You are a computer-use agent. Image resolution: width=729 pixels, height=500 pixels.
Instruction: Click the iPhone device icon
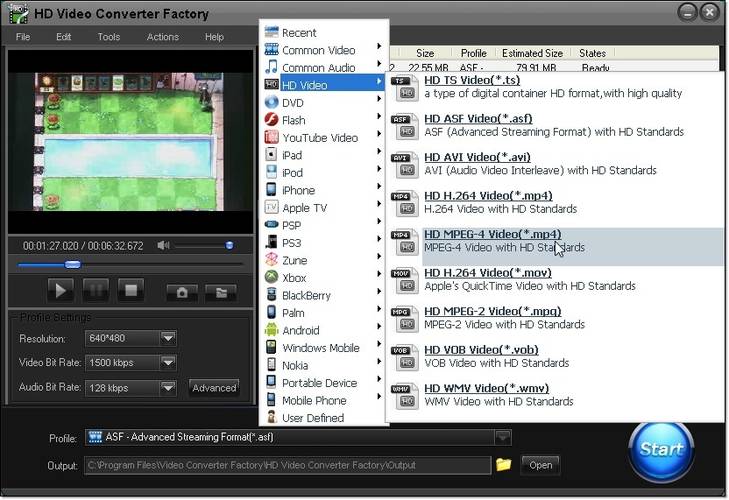[272, 190]
